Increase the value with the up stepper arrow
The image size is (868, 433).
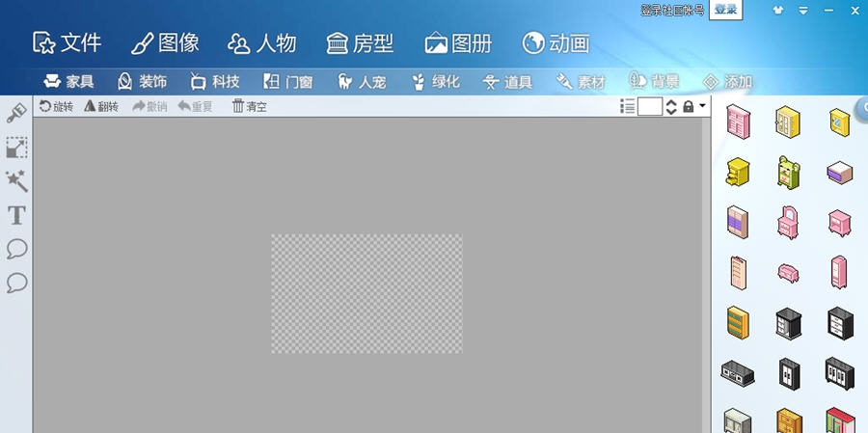pyautogui.click(x=671, y=102)
